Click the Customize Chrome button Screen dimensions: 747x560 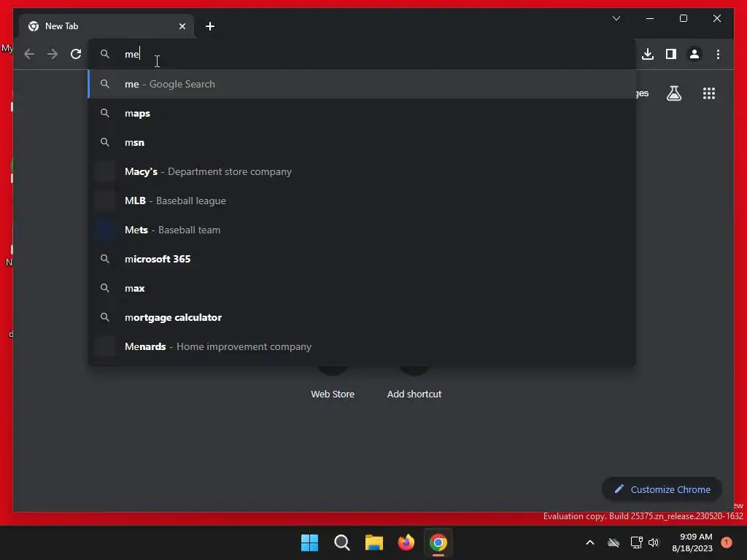pos(662,489)
